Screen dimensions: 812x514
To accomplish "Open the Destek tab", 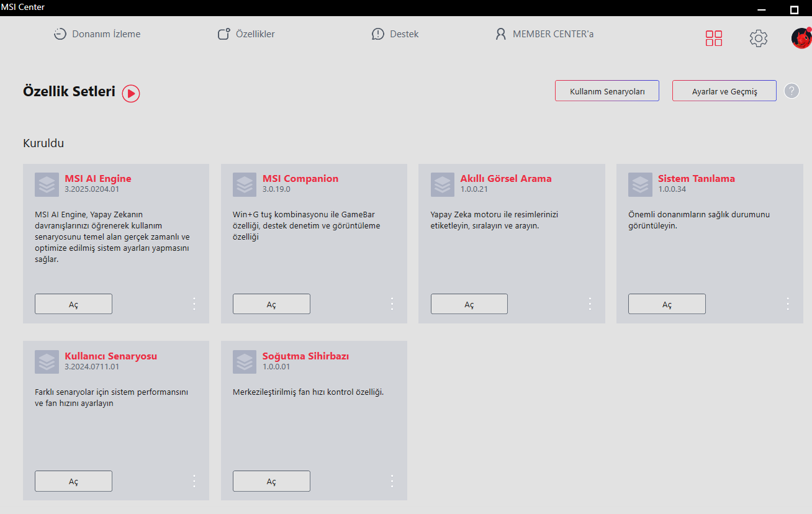I will coord(395,34).
